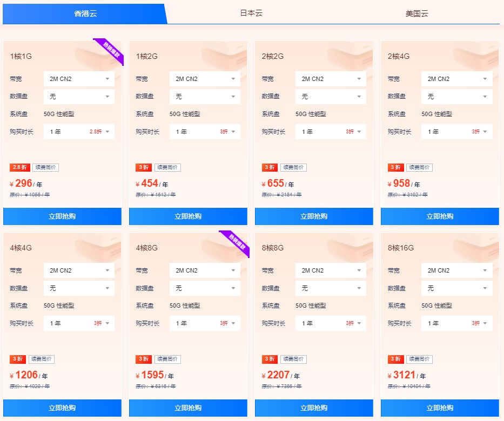Click 立即抢购 for the 2核2G plan

314,216
